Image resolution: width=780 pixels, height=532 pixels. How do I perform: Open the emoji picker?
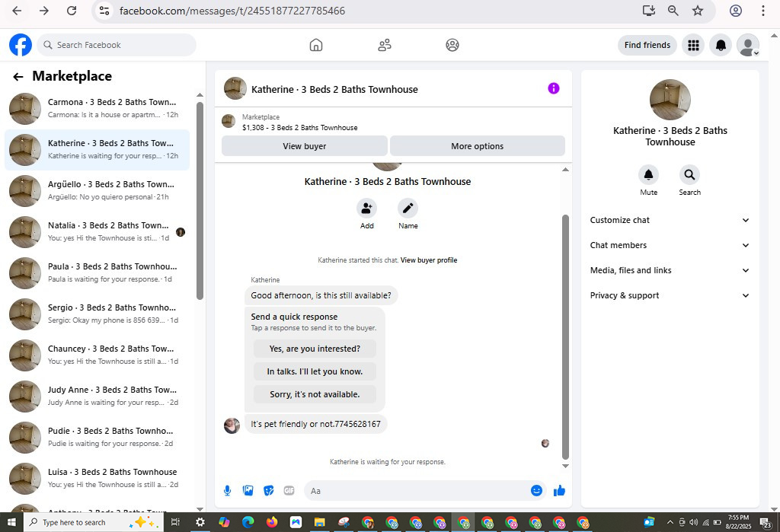[536, 491]
